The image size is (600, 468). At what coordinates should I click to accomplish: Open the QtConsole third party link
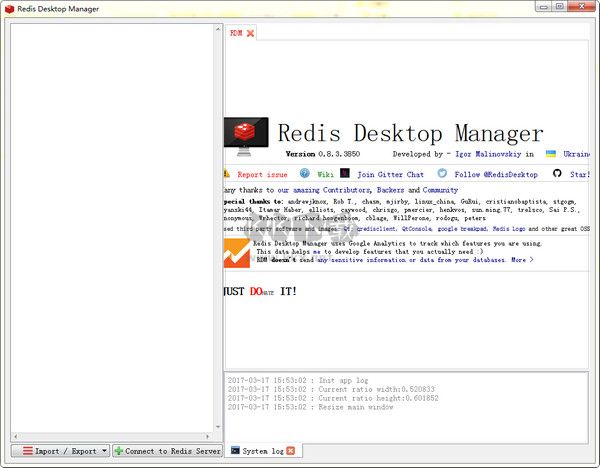coord(417,229)
